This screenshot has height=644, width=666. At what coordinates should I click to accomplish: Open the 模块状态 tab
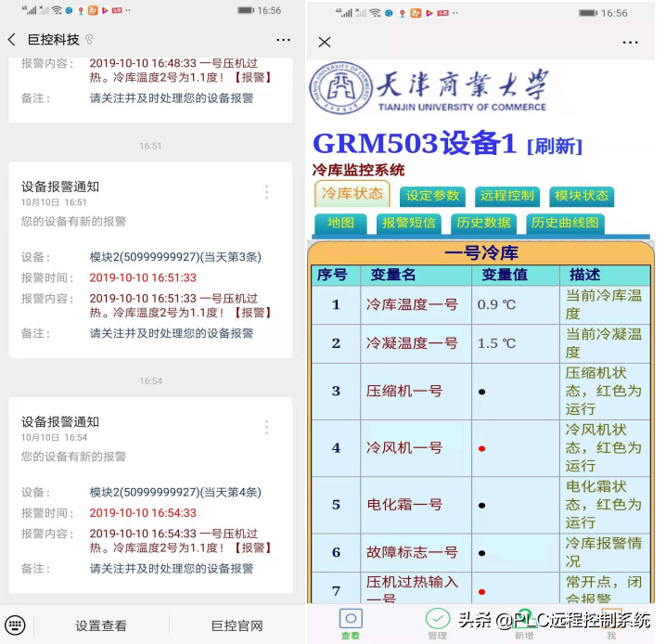pyautogui.click(x=582, y=196)
